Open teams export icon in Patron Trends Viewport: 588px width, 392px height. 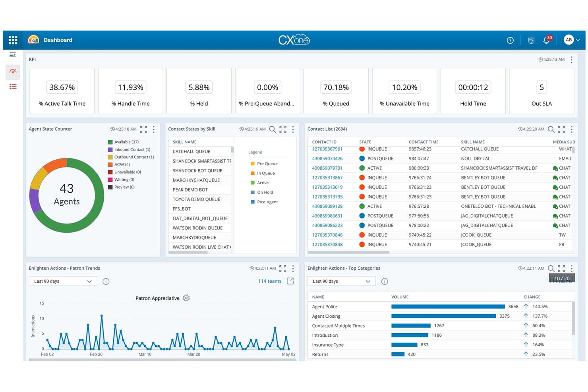(290, 281)
